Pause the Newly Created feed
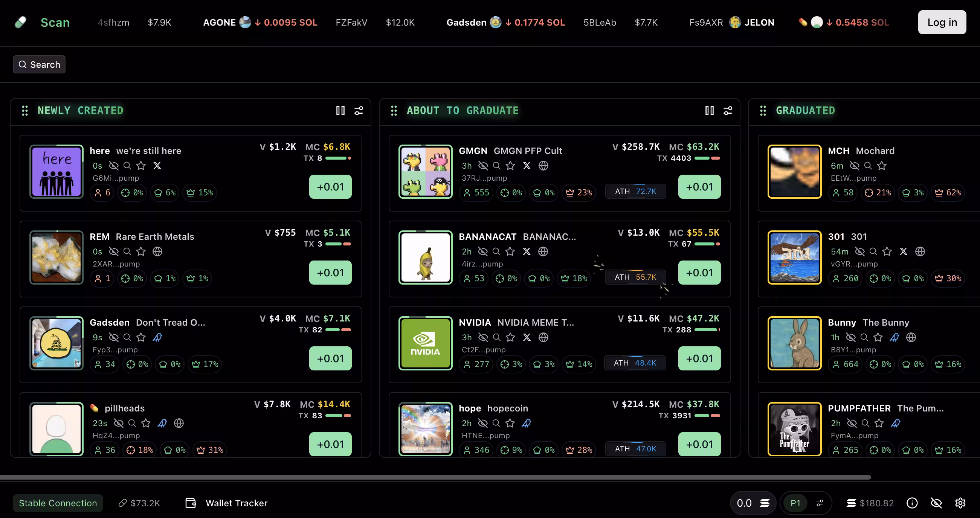 pyautogui.click(x=340, y=111)
